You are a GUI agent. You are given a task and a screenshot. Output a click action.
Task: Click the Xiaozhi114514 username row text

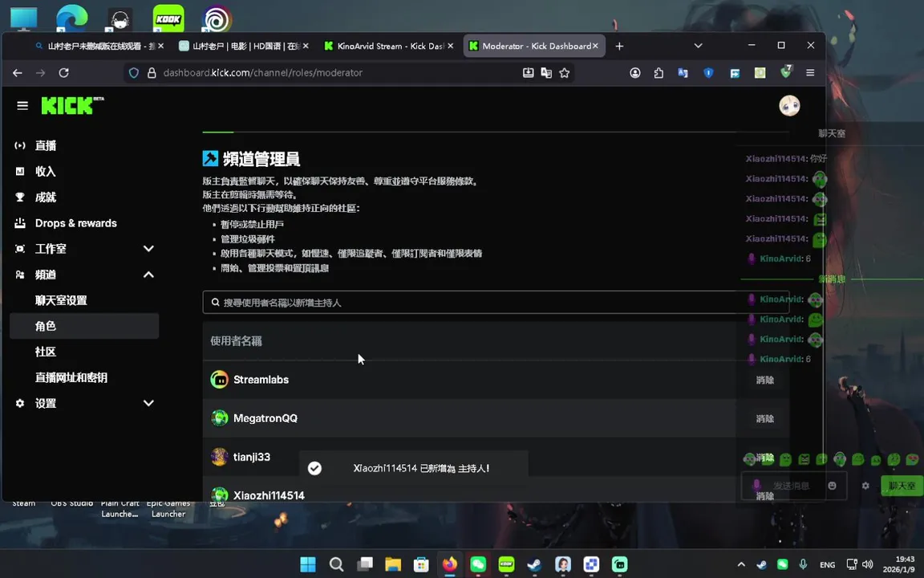[x=269, y=495]
